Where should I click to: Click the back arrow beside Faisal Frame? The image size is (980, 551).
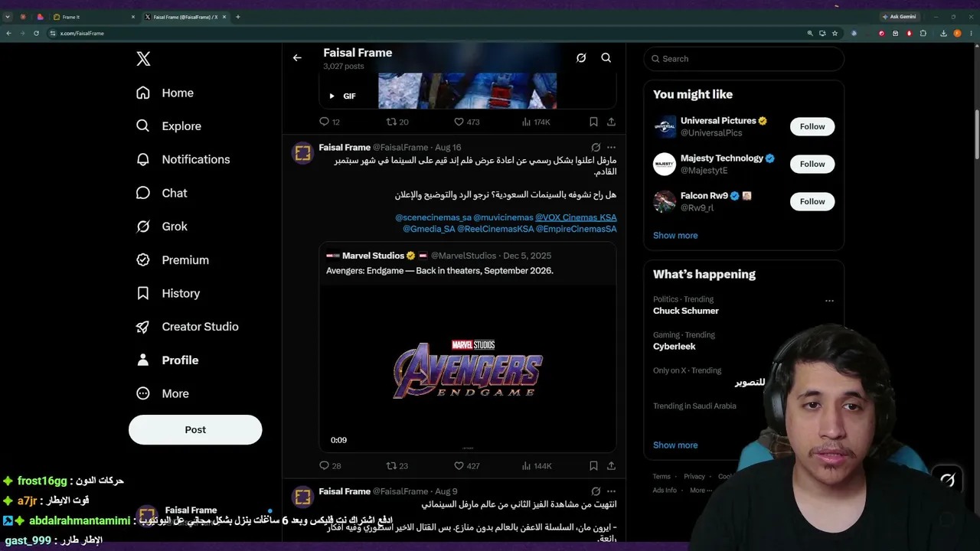pos(297,57)
